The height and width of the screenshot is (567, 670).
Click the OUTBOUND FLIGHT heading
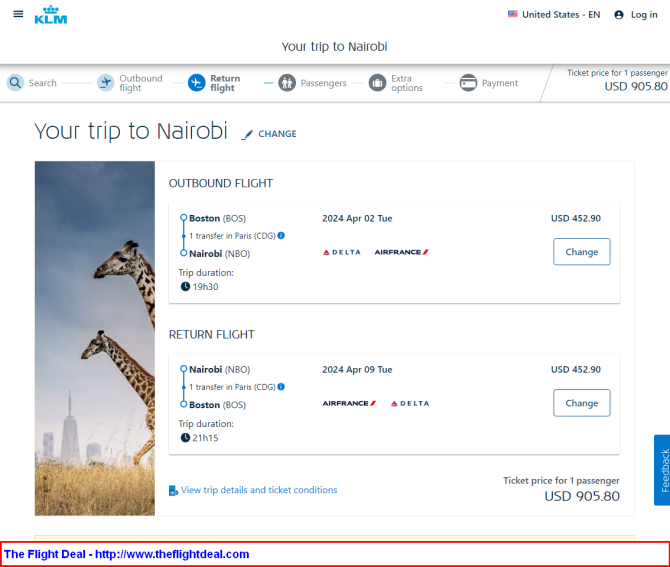221,183
